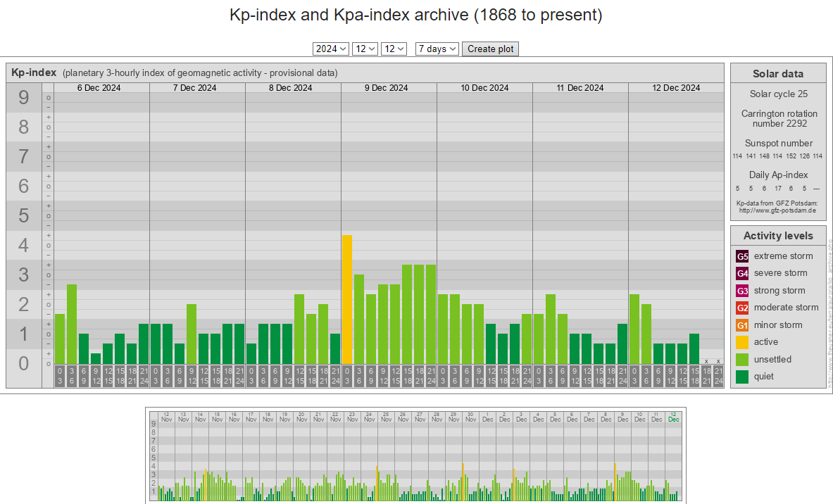Select '30 Nov' in the overview chart
Image resolution: width=833 pixels, height=504 pixels.
point(470,417)
